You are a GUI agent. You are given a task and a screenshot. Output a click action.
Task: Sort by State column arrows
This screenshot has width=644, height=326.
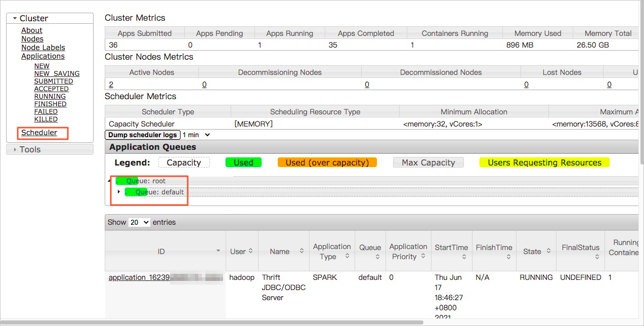pyautogui.click(x=548, y=251)
